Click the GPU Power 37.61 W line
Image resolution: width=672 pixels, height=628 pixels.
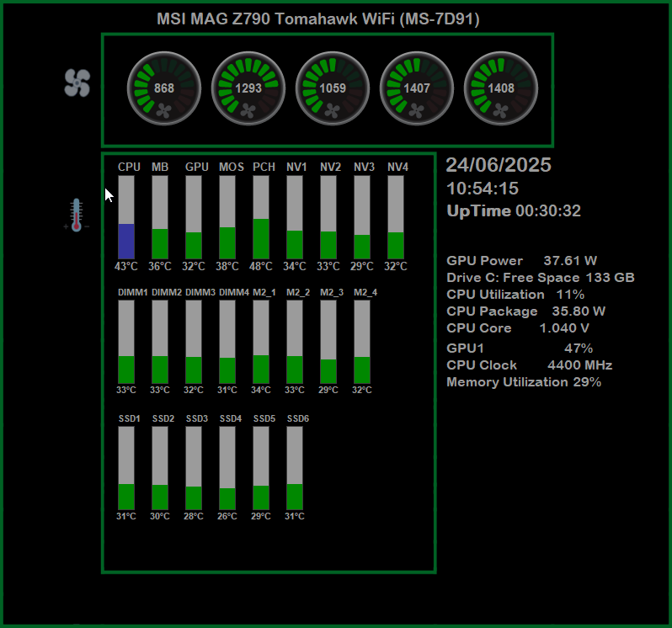pos(521,260)
